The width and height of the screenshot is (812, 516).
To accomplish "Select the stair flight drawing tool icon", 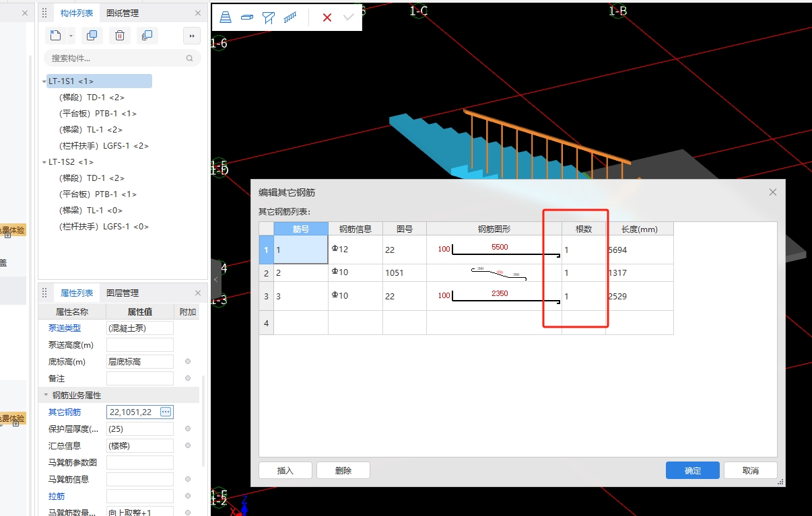I will coord(226,17).
